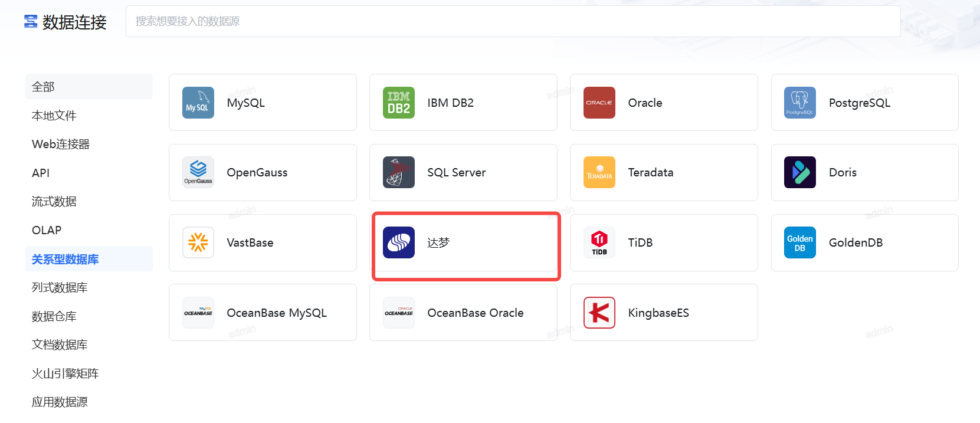
Task: Click the 数据连接 header logo icon
Action: tap(31, 22)
